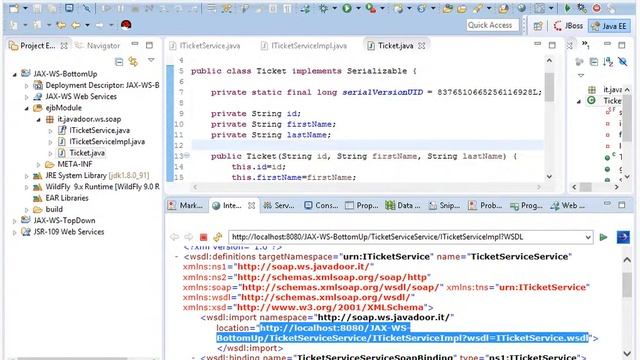Select the EAR Libraries item
Viewport: 640px width, 360px height.
(67, 198)
